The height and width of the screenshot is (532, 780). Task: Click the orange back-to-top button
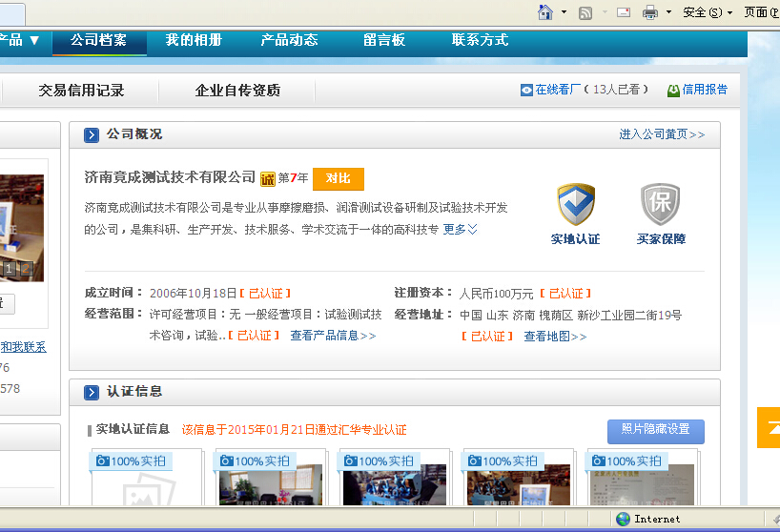[769, 427]
